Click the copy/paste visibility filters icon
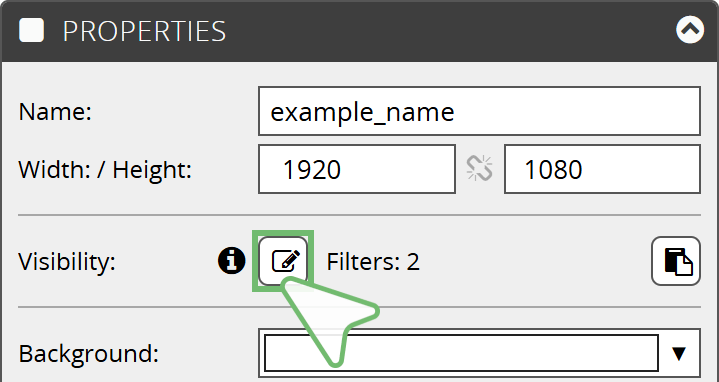The image size is (719, 382). coord(676,261)
